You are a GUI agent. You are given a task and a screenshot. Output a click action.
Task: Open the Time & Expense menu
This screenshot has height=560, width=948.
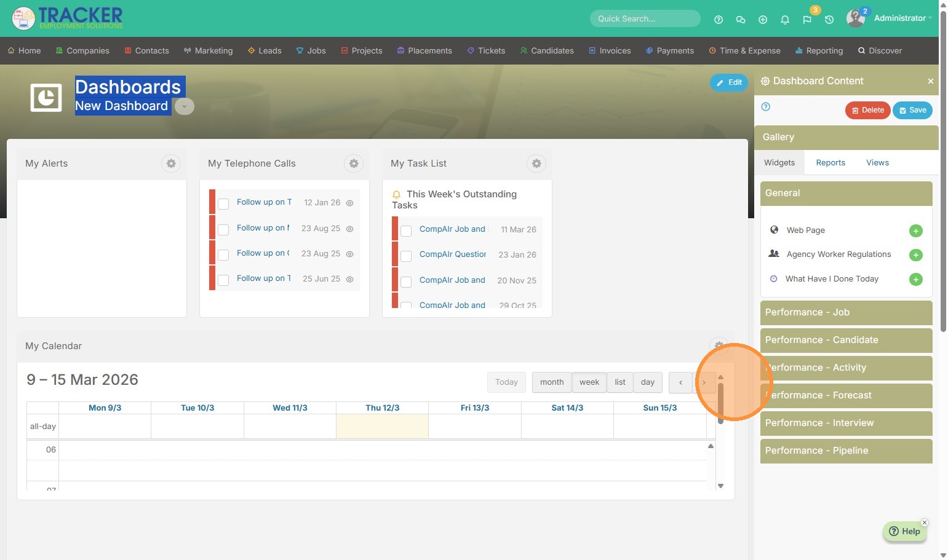click(744, 51)
